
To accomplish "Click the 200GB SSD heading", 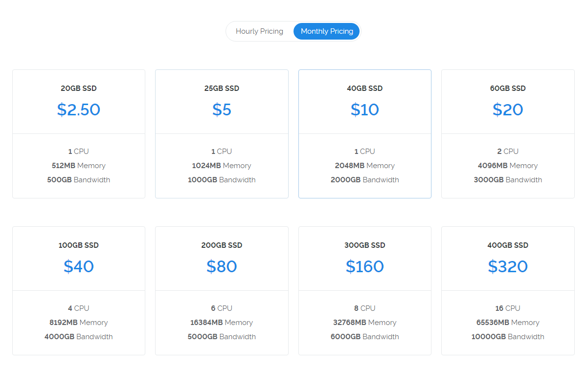I will coord(222,245).
